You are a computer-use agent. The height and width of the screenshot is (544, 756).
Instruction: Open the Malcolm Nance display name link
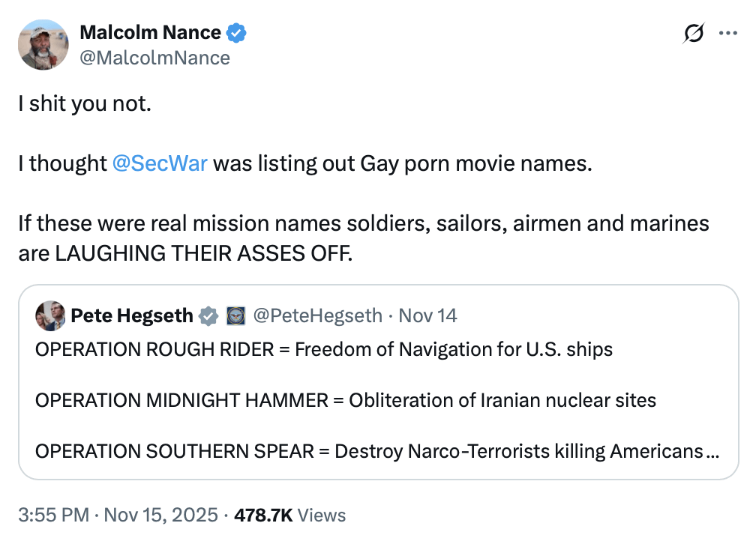[150, 33]
